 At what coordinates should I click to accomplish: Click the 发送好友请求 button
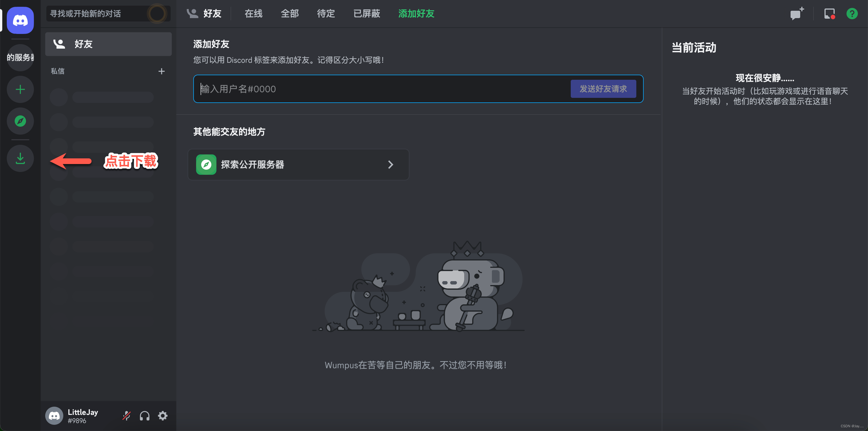[603, 89]
